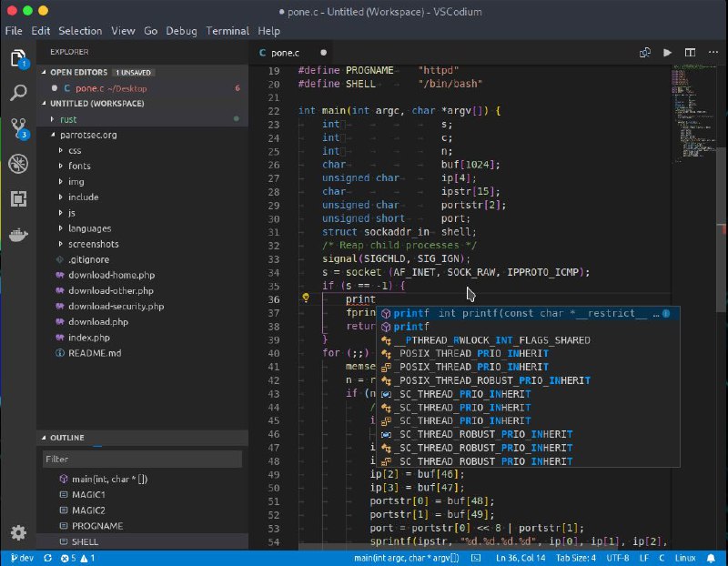
Task: Open the Manage gear menu
Action: [20, 533]
